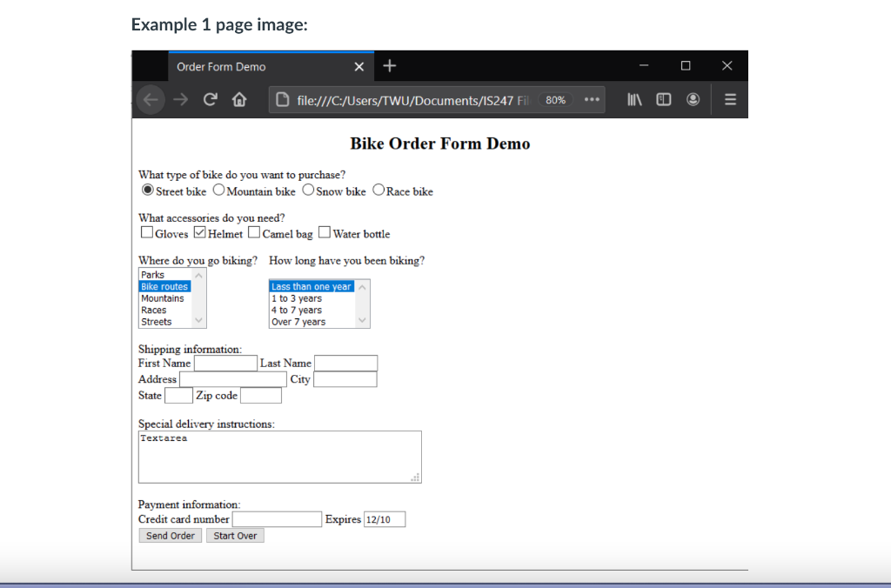
Task: Open the hamburger menu icon
Action: [x=729, y=99]
